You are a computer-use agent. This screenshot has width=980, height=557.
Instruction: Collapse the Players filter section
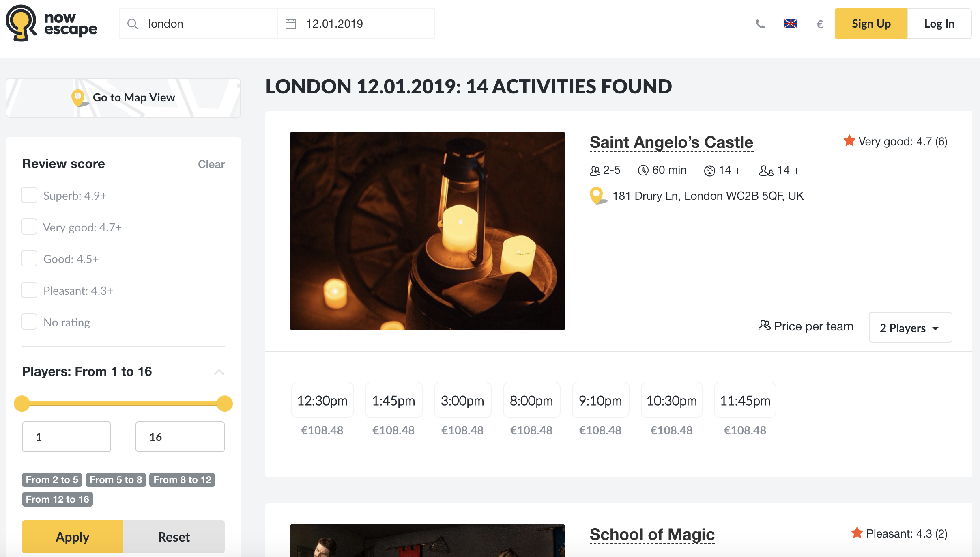click(x=219, y=372)
